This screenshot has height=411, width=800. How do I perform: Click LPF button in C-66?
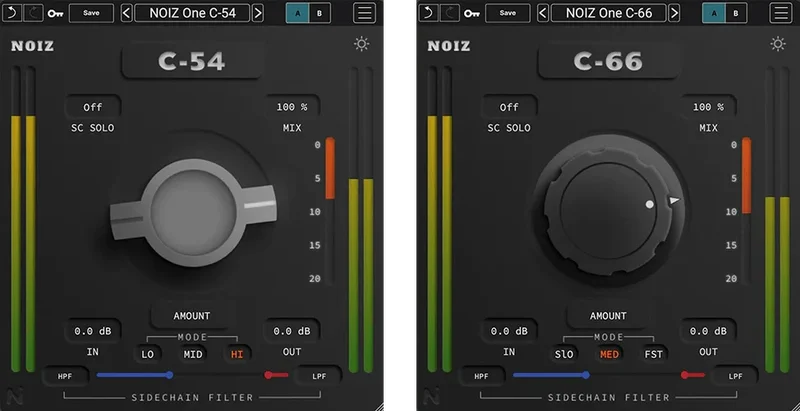(735, 377)
